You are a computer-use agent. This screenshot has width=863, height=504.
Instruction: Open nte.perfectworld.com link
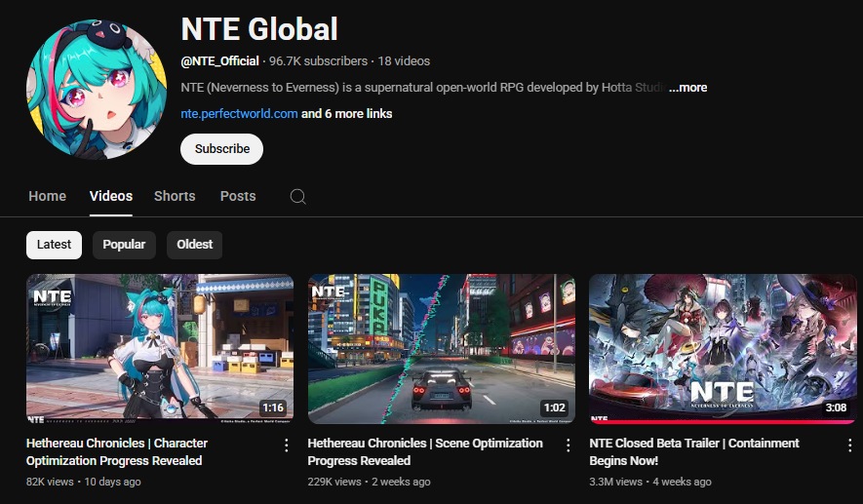point(240,114)
